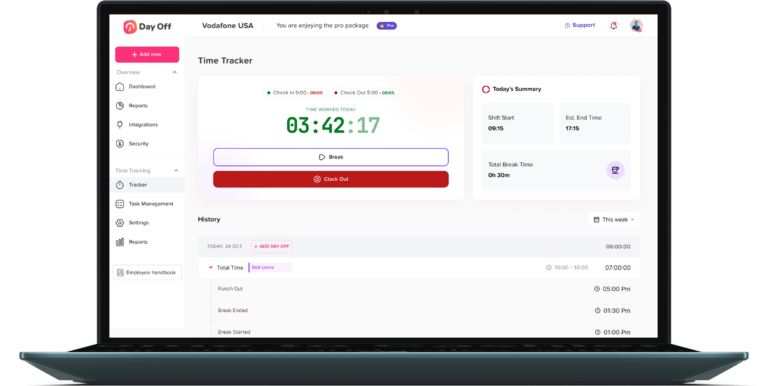Click the coffee cup break icon
The width and height of the screenshot is (768, 386).
(x=615, y=170)
